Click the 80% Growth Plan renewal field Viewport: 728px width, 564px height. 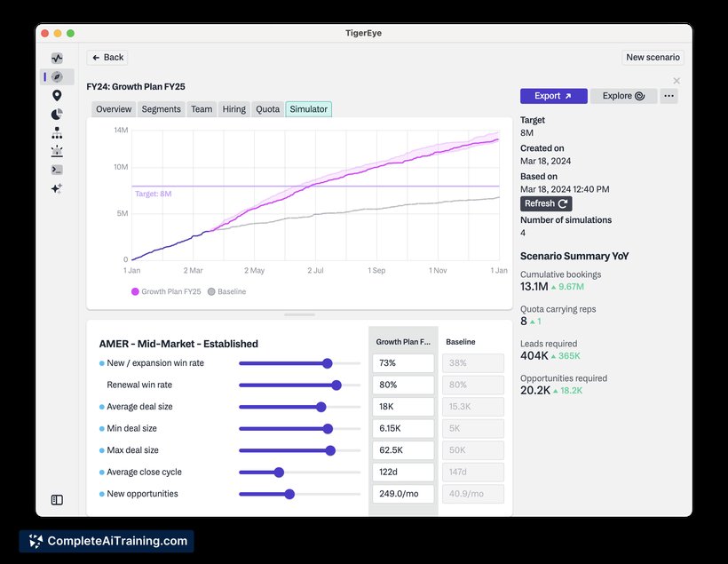coord(403,385)
